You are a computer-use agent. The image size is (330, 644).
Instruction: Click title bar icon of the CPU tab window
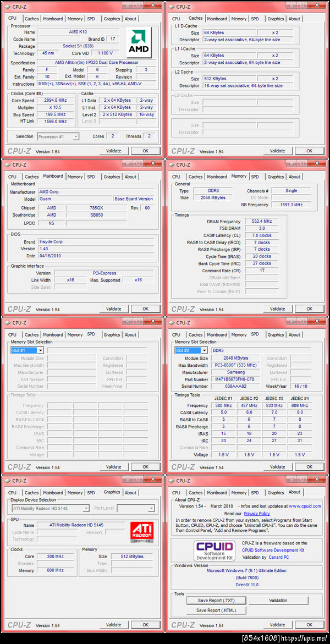(7, 7)
